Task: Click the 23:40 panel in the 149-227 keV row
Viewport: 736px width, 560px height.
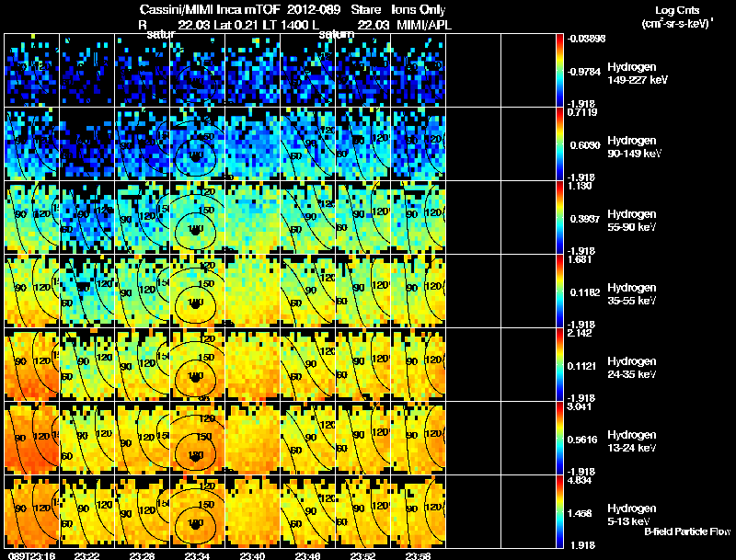Action: point(252,71)
